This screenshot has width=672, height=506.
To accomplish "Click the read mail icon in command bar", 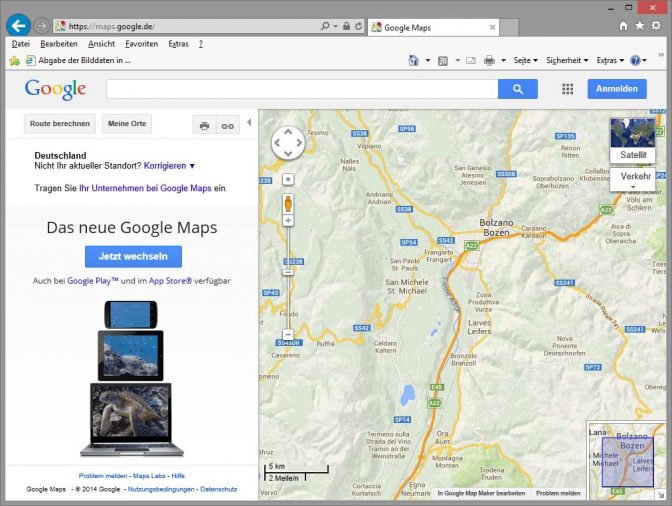I will click(471, 61).
